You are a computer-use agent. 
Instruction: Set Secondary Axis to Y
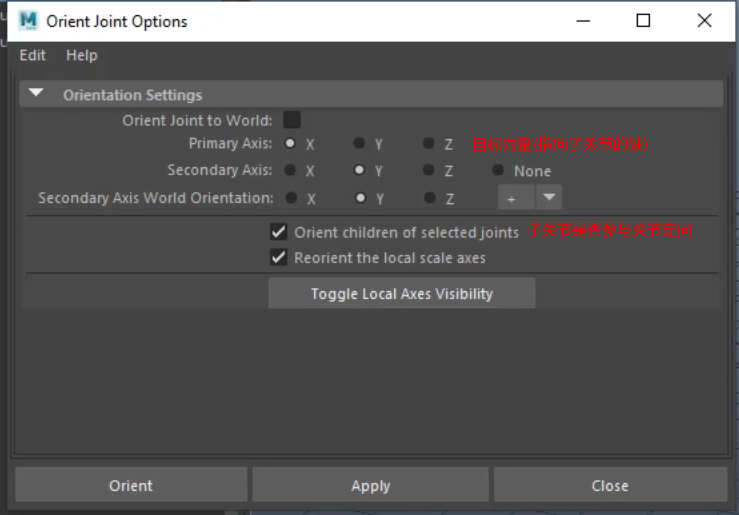tap(359, 170)
